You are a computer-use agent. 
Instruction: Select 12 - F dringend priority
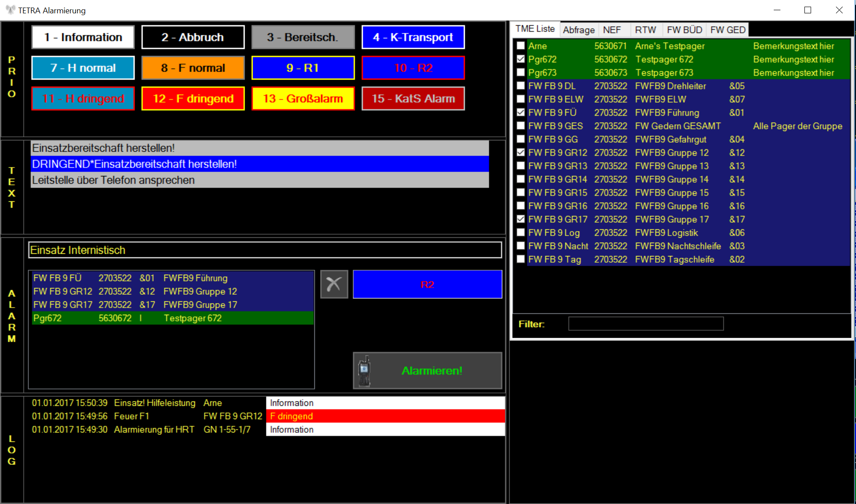[193, 99]
